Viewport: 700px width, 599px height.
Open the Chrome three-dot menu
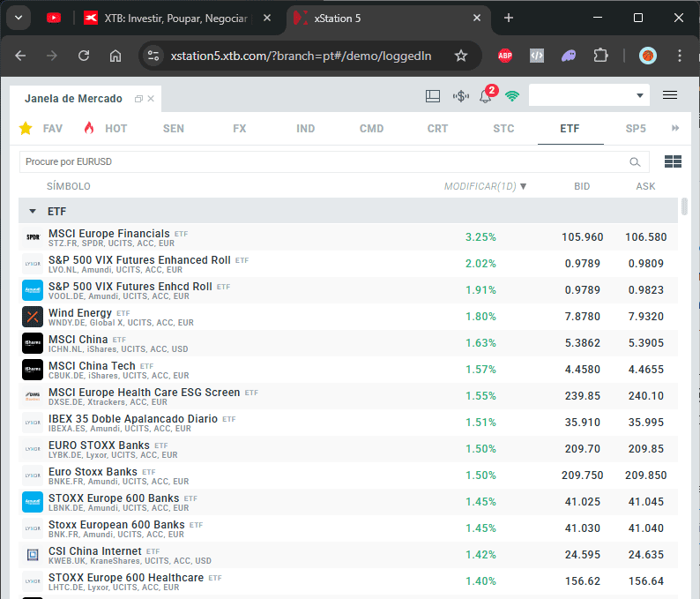coord(680,56)
